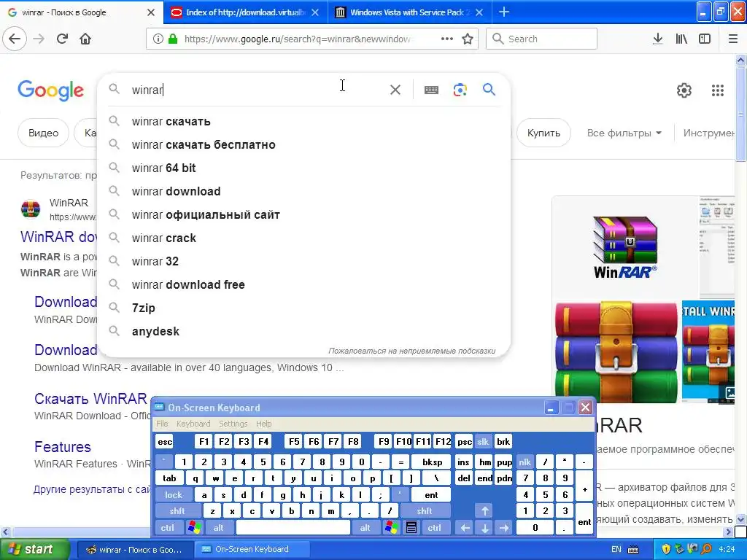This screenshot has width=747, height=560.
Task: Expand the Все фильтры dropdown
Action: pos(624,133)
